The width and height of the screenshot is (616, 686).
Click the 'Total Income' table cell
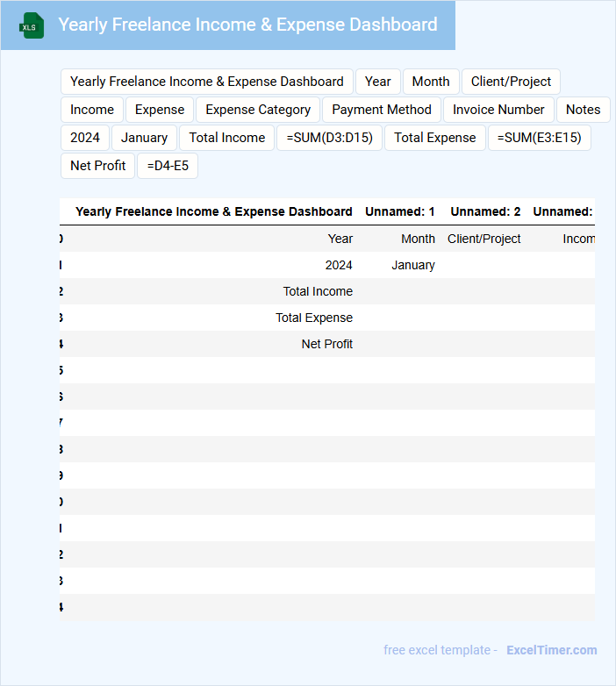(318, 291)
